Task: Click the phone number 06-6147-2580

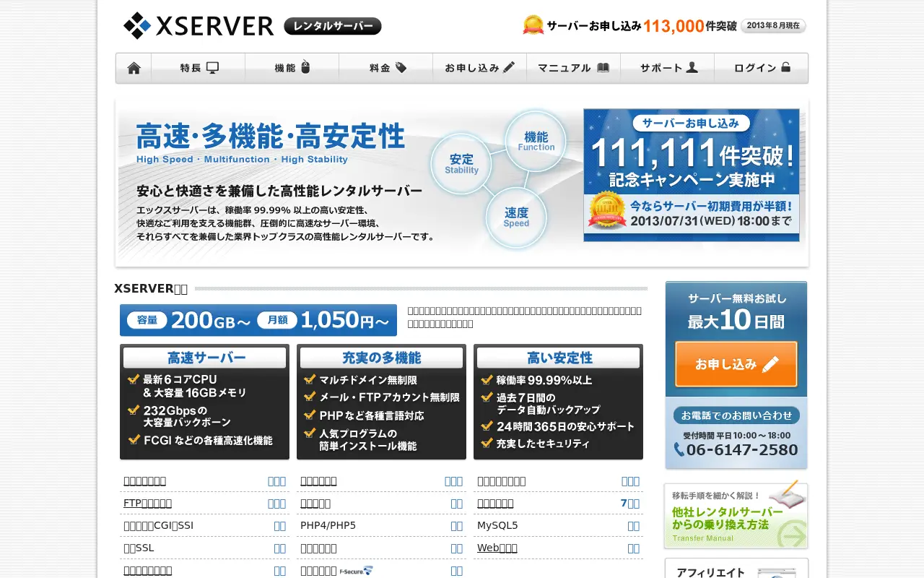Action: pyautogui.click(x=741, y=450)
